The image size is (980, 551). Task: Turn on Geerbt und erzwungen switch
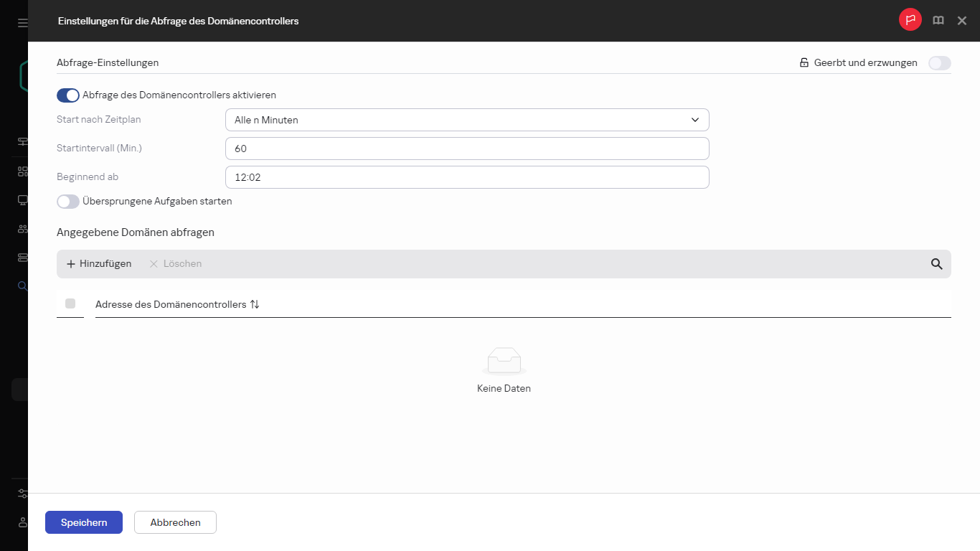tap(939, 63)
